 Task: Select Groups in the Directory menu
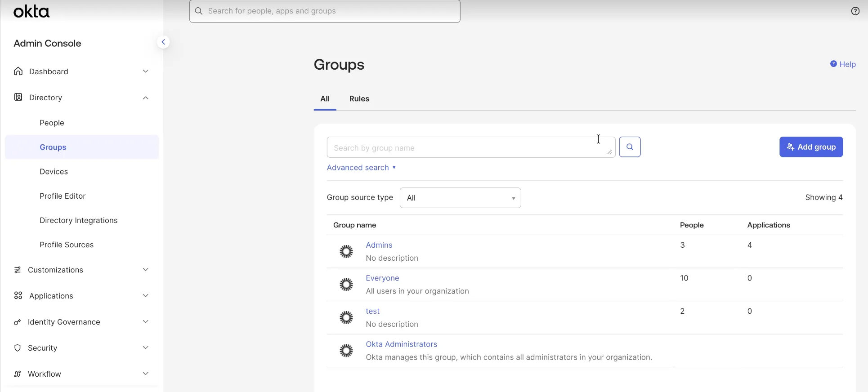(x=82, y=147)
